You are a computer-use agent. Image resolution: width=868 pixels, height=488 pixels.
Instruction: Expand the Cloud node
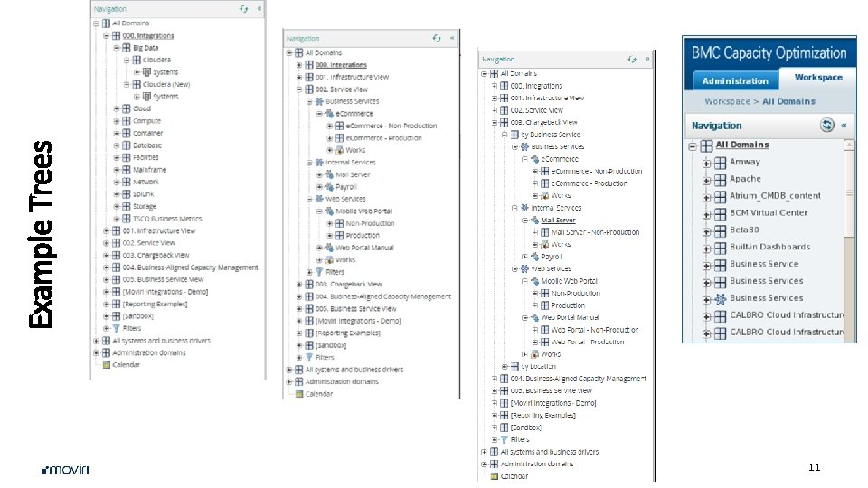click(117, 108)
